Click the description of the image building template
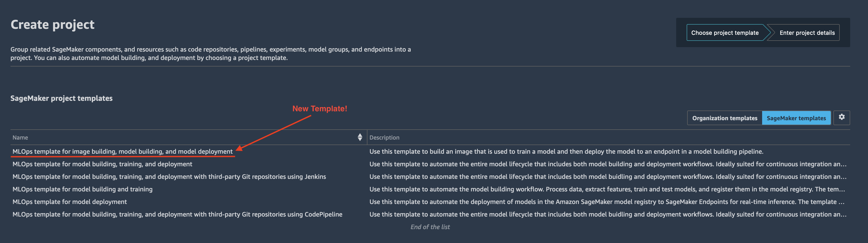 pyautogui.click(x=566, y=151)
